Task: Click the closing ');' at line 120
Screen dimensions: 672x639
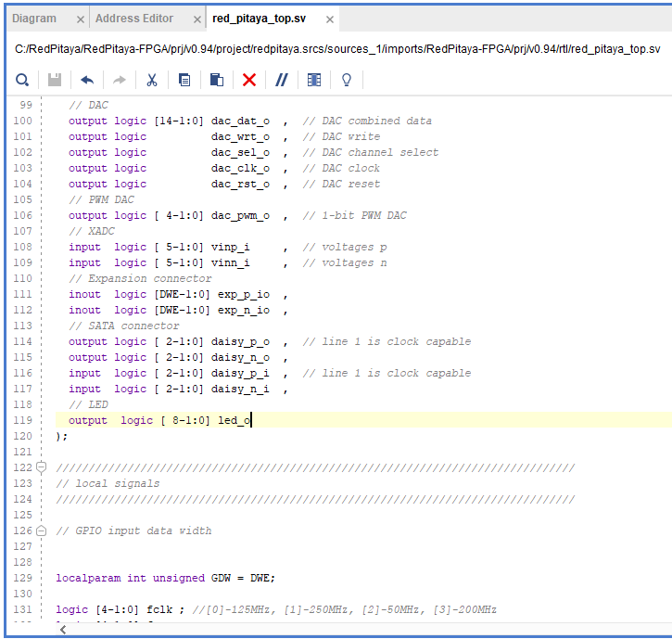Action: (x=62, y=436)
